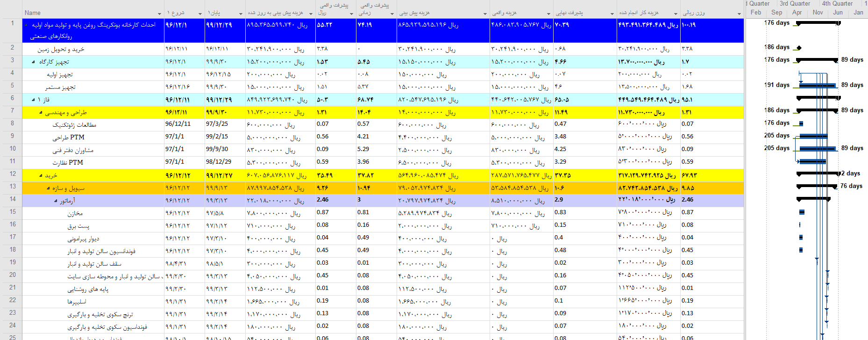
Task: Collapse the تجهیز کارگاه summary task
Action: point(33,62)
